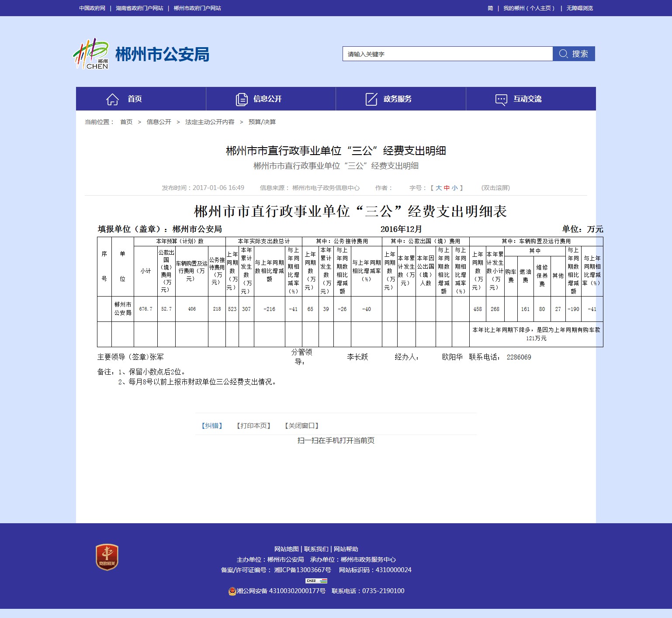672x618 pixels.
Task: Open the 联系我们 footer link
Action: 316,549
